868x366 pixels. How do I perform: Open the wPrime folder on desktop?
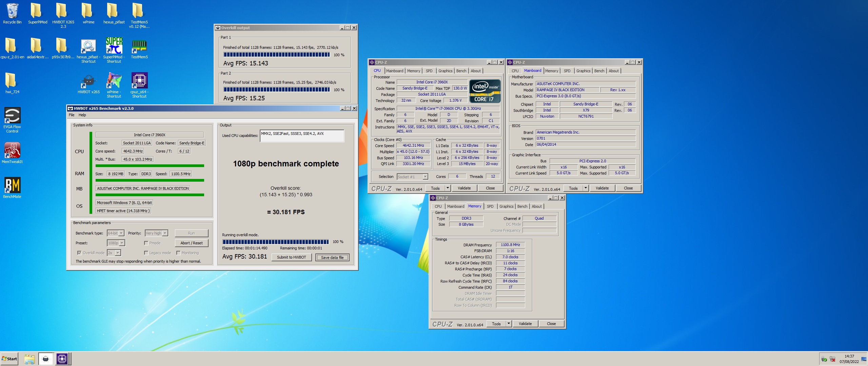(x=88, y=14)
